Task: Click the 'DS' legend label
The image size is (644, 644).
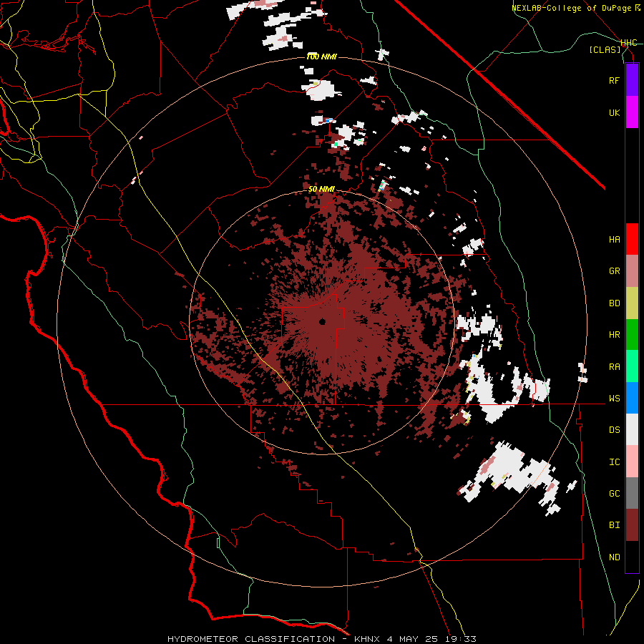Action: click(x=614, y=430)
